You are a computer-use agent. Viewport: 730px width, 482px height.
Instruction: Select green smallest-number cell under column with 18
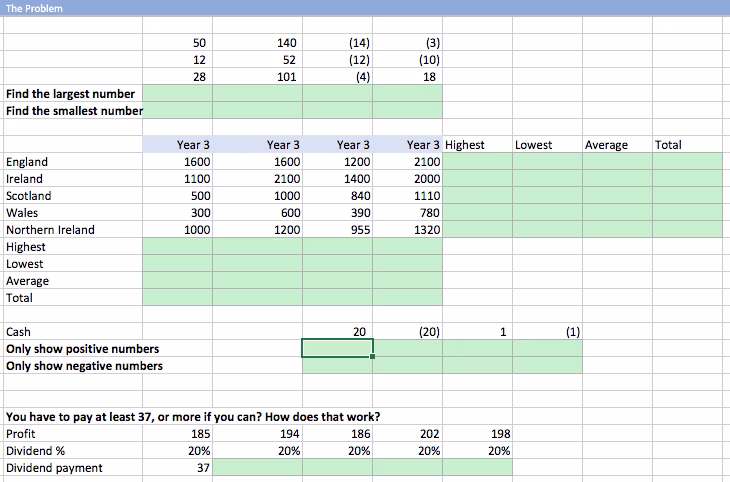[x=407, y=111]
